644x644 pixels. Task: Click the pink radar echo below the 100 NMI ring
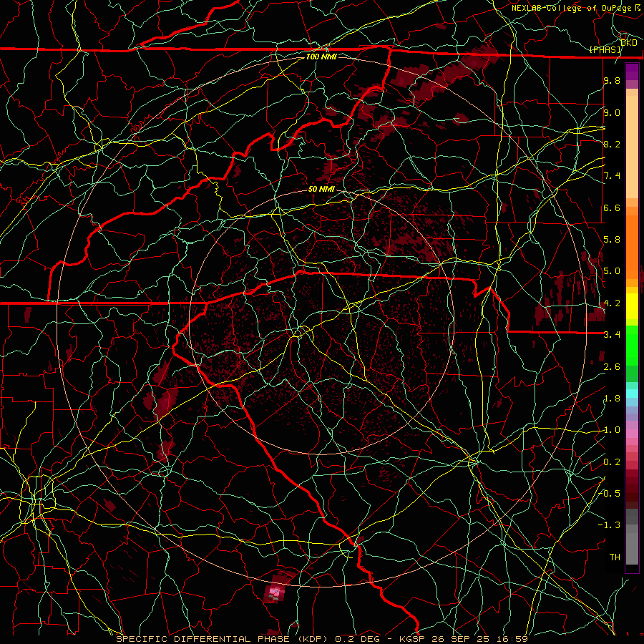pyautogui.click(x=275, y=592)
